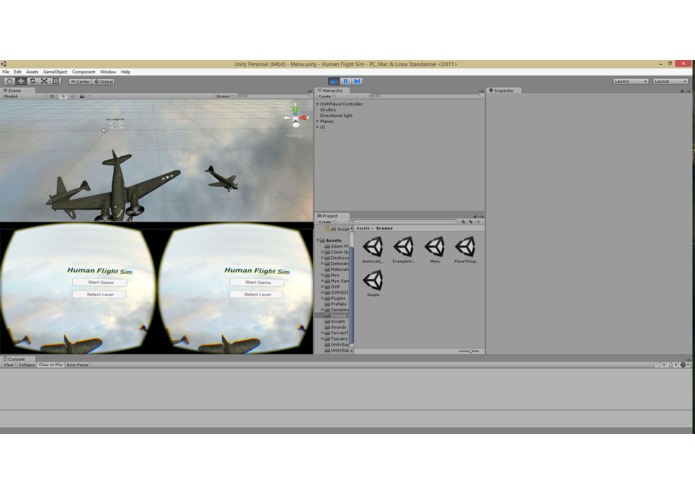
Task: Click the Project folder tree scrollbar
Action: click(351, 295)
